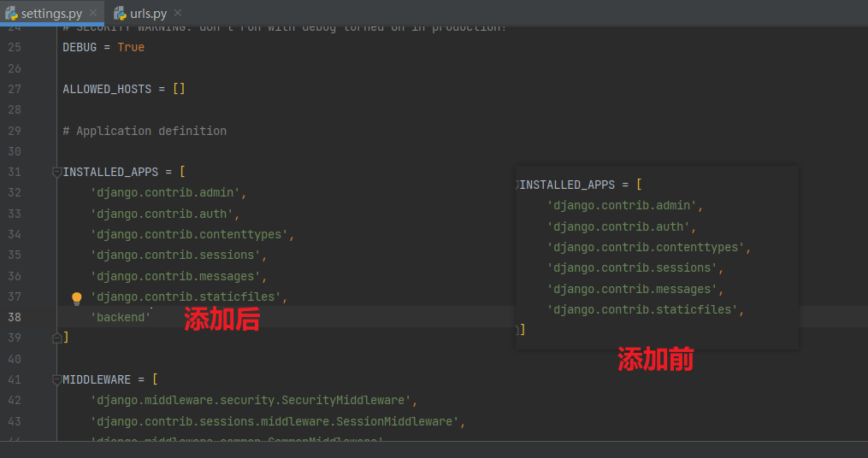
Task: Click the MIDDLEWARE variable on line 41
Action: [97, 380]
